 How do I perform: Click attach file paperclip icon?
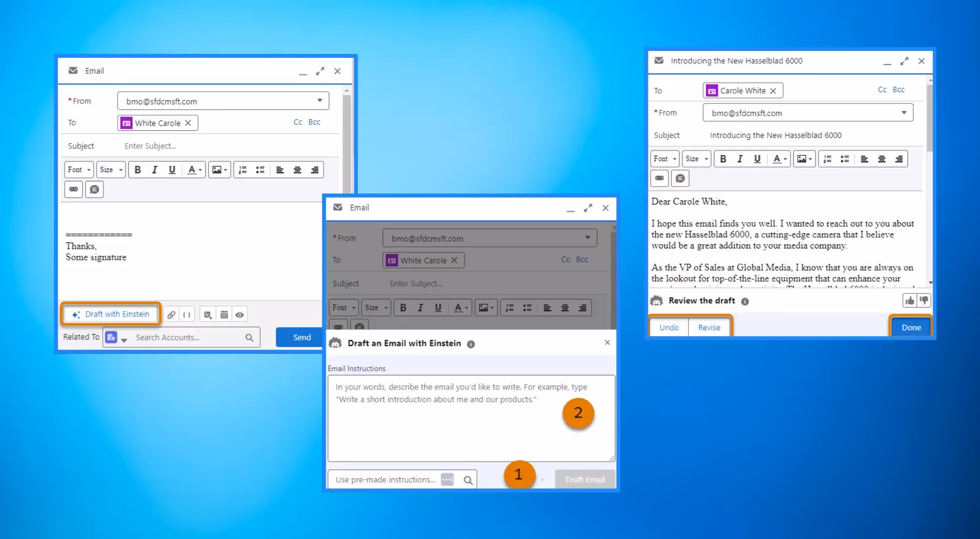[x=171, y=315]
